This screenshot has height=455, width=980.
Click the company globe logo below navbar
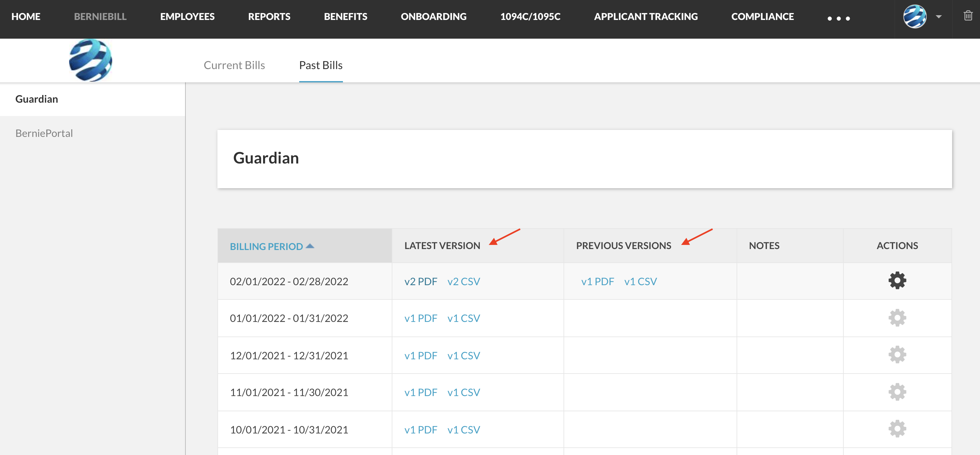tap(91, 60)
